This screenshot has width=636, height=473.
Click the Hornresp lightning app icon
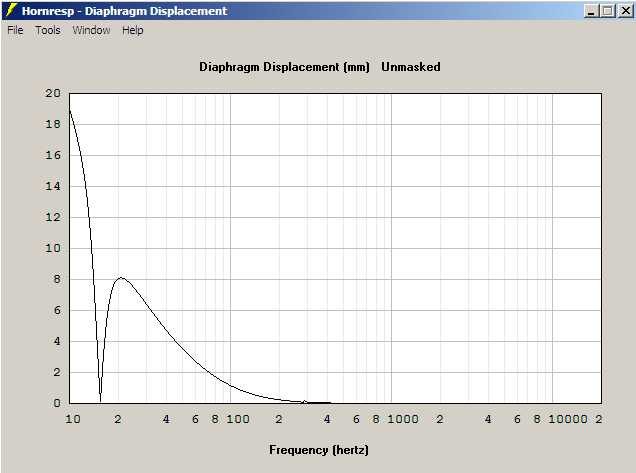(11, 10)
